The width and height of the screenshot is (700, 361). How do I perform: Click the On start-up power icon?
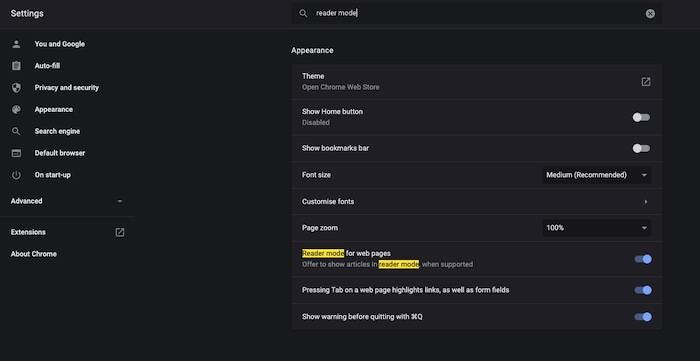pos(16,175)
